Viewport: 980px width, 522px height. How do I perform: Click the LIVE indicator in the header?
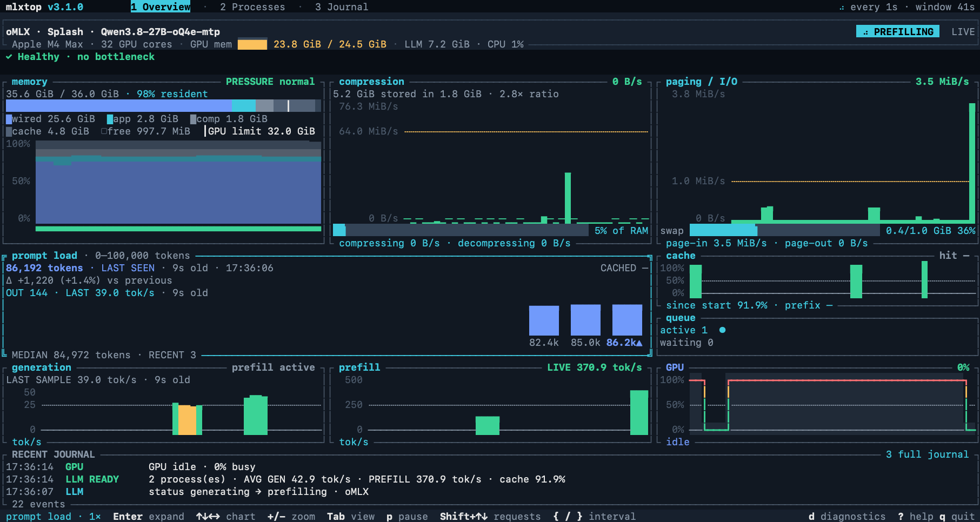(x=963, y=32)
